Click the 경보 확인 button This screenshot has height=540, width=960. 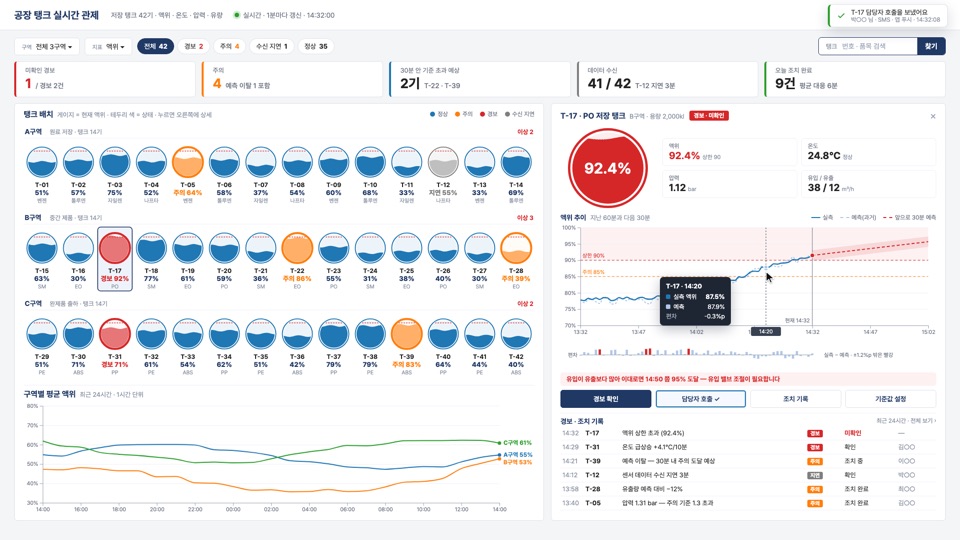[606, 399]
